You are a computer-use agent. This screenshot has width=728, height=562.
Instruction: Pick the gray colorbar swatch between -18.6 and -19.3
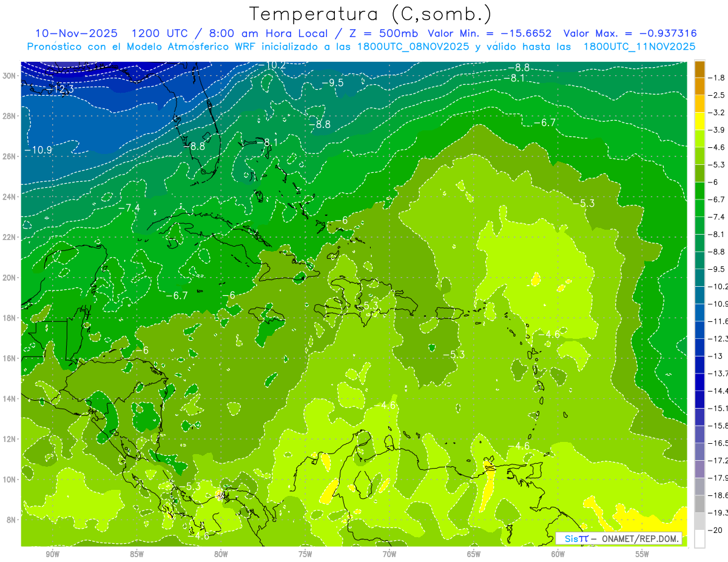tap(699, 503)
